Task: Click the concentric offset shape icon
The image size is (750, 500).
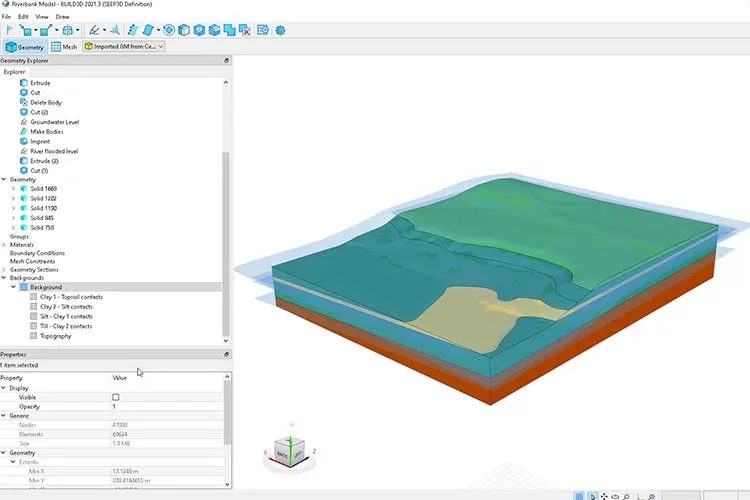Action: tap(169, 30)
